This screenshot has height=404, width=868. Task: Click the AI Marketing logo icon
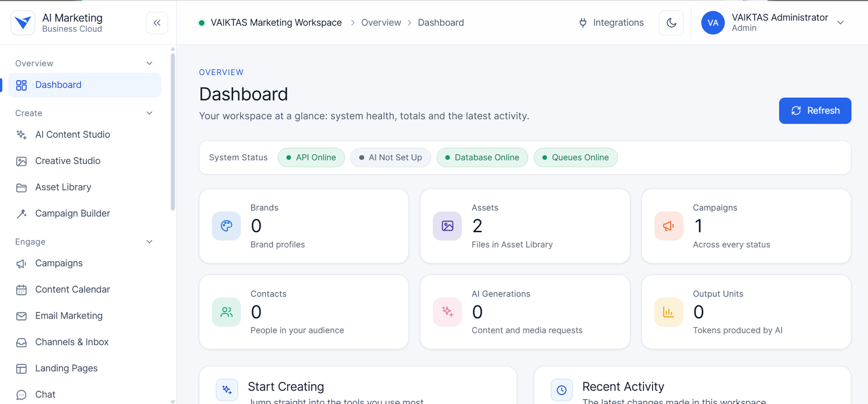tap(23, 23)
